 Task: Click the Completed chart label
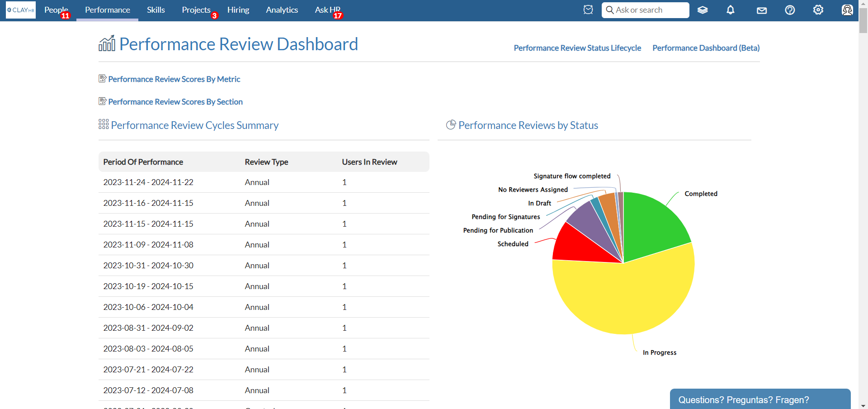tap(701, 194)
